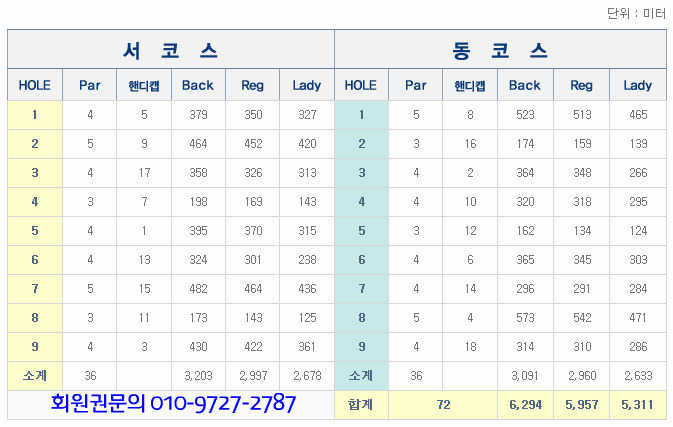Select the 동코스 hole 4 Lady value 295
Screen dimensions: 673x427
(638, 202)
